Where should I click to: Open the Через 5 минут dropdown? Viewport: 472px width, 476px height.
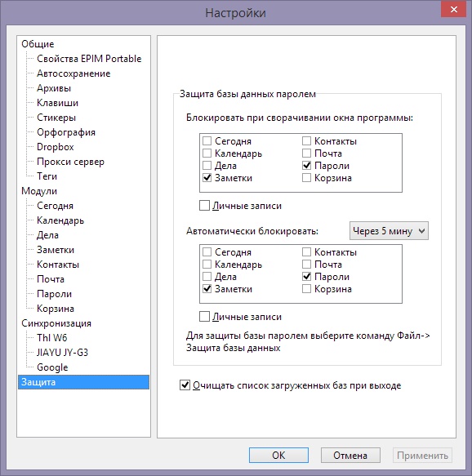tap(389, 231)
